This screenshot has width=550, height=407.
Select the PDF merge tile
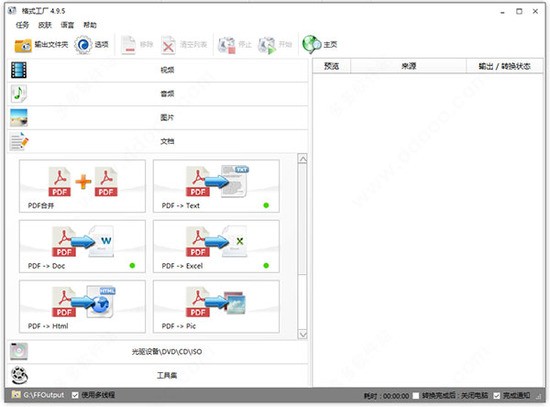tap(82, 186)
